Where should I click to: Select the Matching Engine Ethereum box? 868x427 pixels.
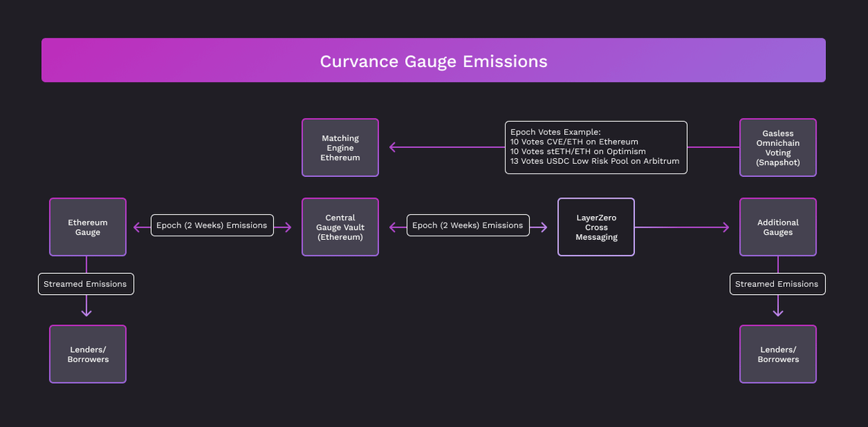(x=340, y=147)
